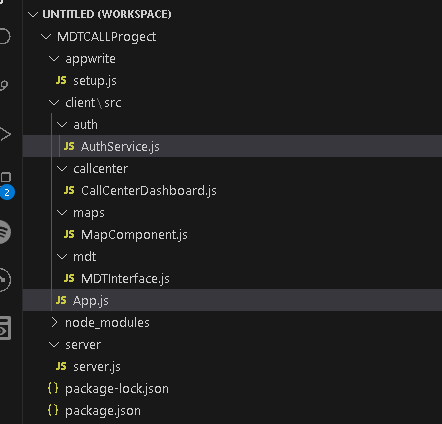442x424 pixels.
Task: Open the Source Control icon in the activity bar
Action: click(4, 85)
